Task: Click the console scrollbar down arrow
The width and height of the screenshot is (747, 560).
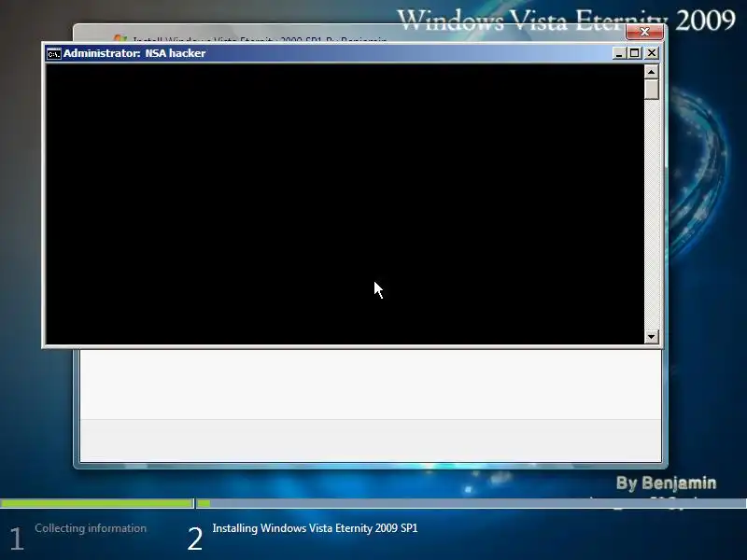Action: [651, 337]
